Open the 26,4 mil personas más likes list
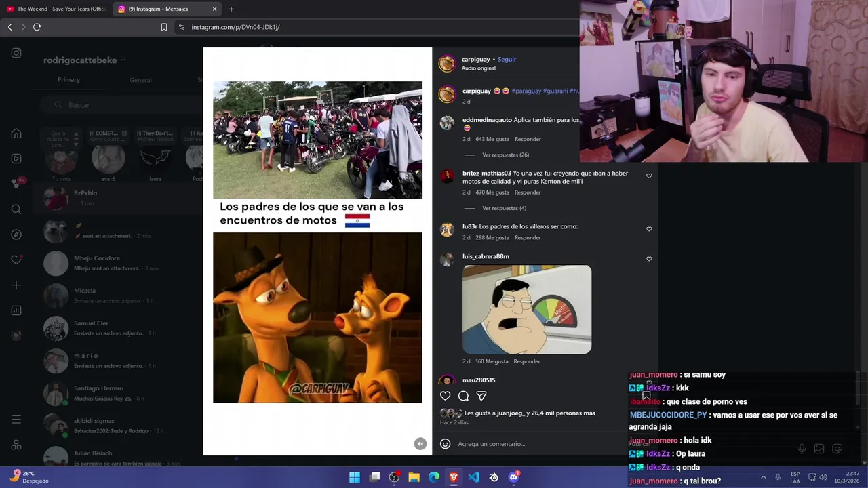Screen dimensions: 868x488 click(x=563, y=413)
